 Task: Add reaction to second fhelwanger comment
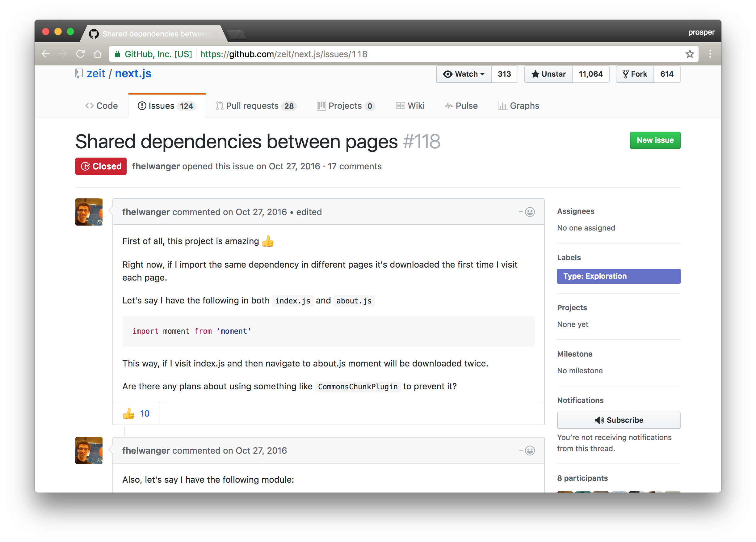(527, 451)
